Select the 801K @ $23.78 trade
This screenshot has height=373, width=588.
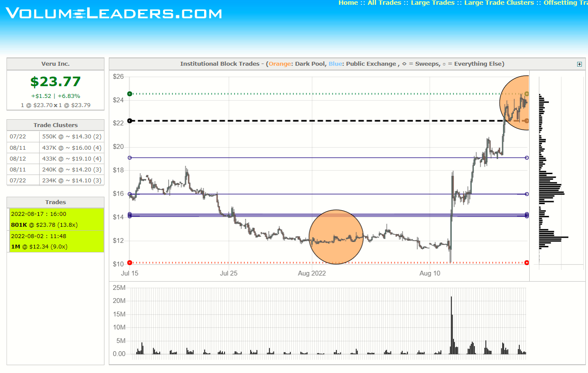[x=56, y=219]
